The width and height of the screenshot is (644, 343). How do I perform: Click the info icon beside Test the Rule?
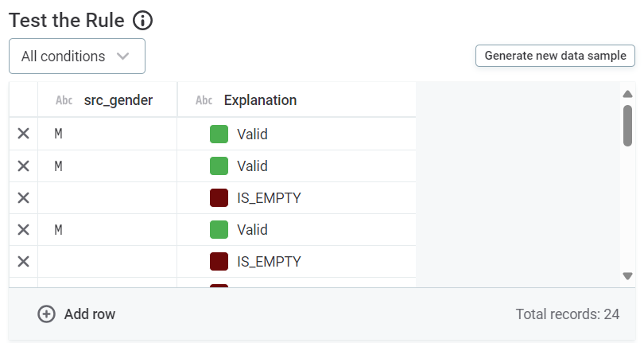click(142, 21)
